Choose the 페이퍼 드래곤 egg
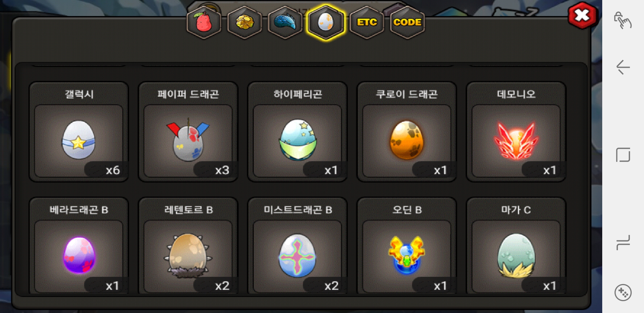Viewport: 644px width, 313px height. [188, 132]
